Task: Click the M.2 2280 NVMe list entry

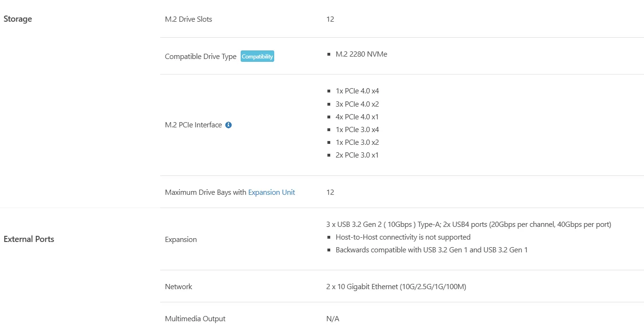Action: 361,54
